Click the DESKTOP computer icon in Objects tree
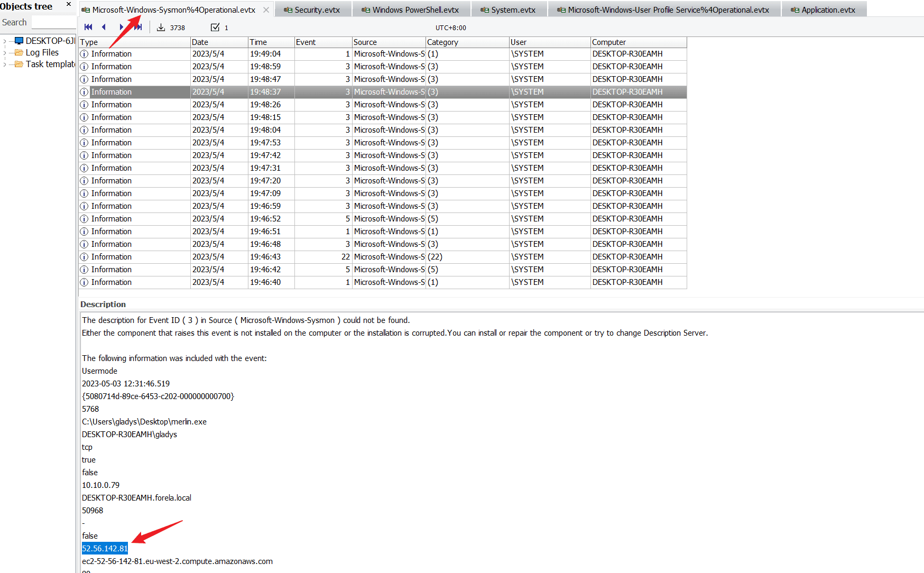Image resolution: width=924 pixels, height=573 pixels. [x=19, y=41]
